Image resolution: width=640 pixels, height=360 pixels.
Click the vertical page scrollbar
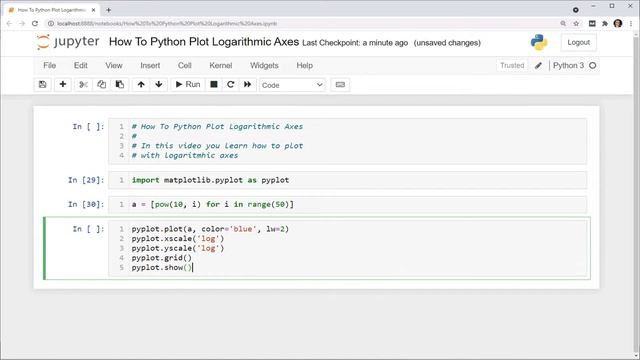click(x=636, y=195)
